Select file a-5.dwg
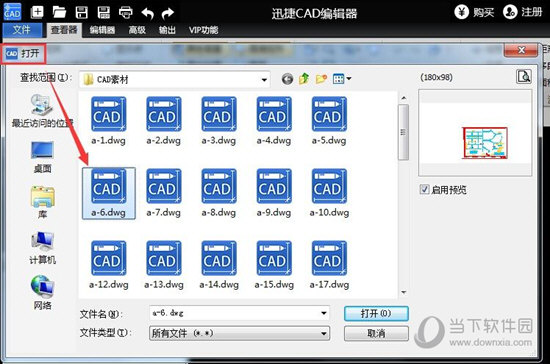Image resolution: width=550 pixels, height=364 pixels. [x=329, y=121]
